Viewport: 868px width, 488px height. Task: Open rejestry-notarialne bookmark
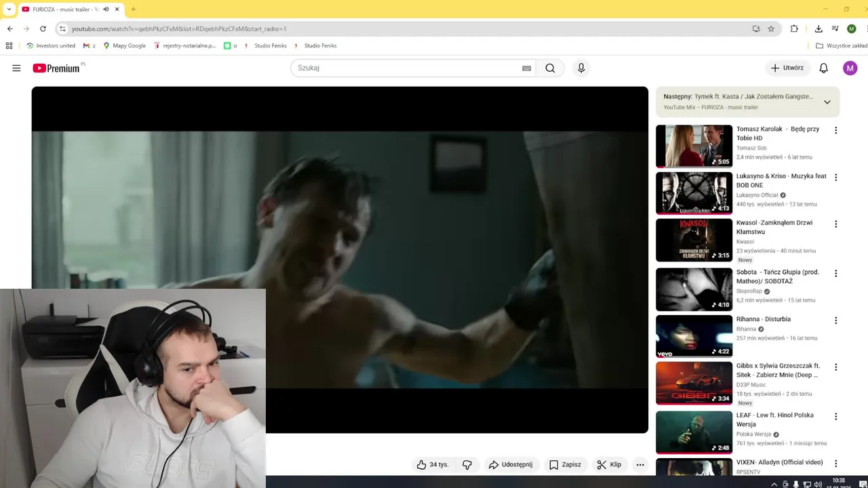click(184, 45)
